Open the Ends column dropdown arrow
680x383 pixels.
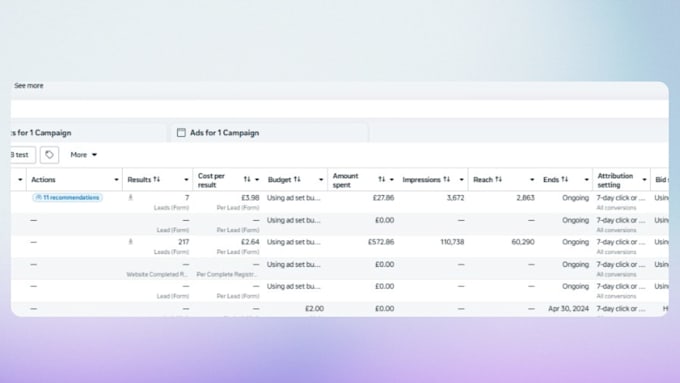tap(586, 180)
